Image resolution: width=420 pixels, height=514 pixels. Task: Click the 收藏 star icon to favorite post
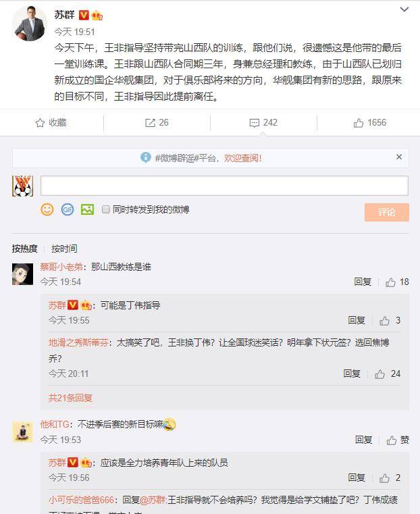pyautogui.click(x=40, y=123)
